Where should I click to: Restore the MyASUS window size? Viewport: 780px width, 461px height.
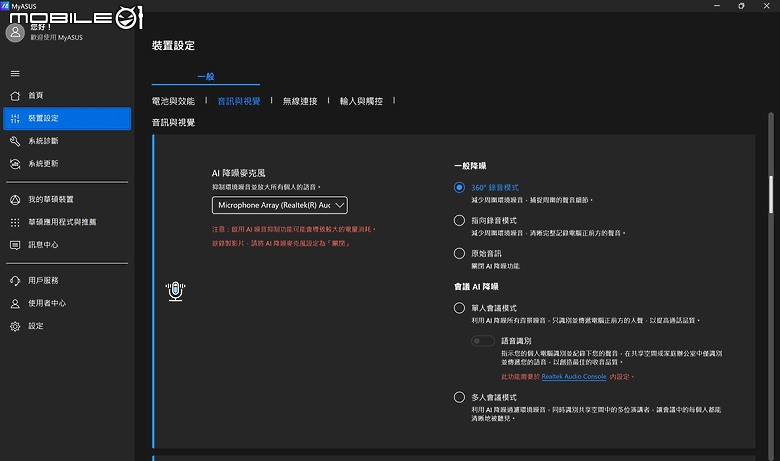click(741, 6)
